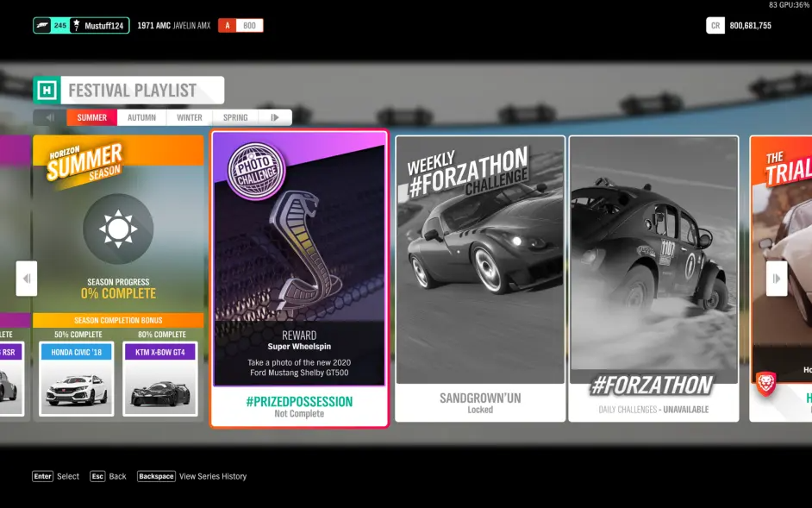Click the A class badge icon
The height and width of the screenshot is (508, 812).
[228, 25]
